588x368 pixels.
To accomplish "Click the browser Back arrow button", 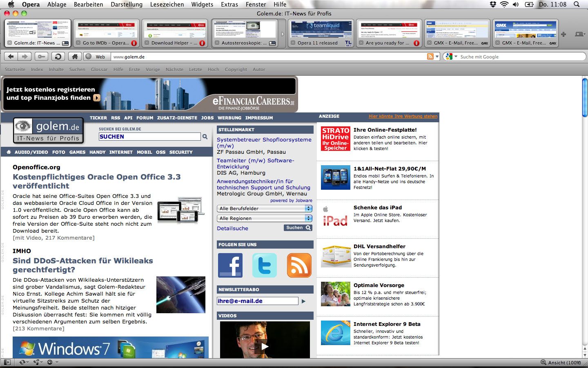I will point(11,56).
